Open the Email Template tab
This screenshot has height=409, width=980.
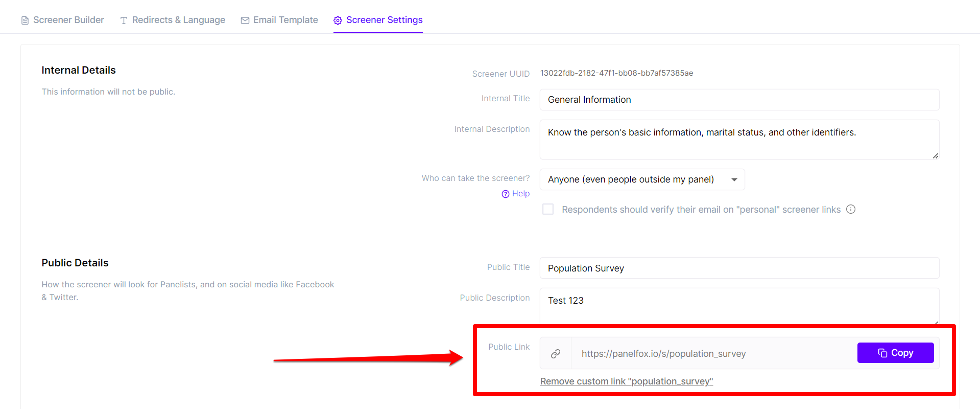[x=285, y=20]
